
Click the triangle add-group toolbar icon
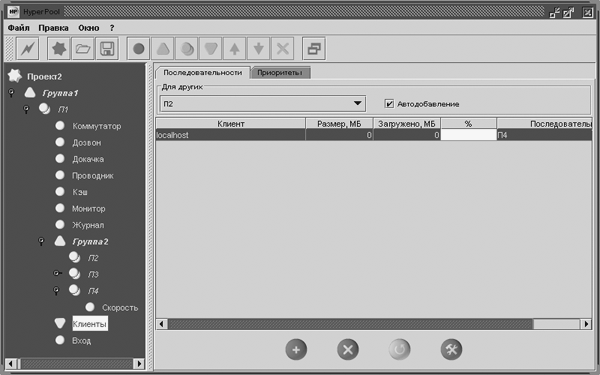click(x=163, y=49)
